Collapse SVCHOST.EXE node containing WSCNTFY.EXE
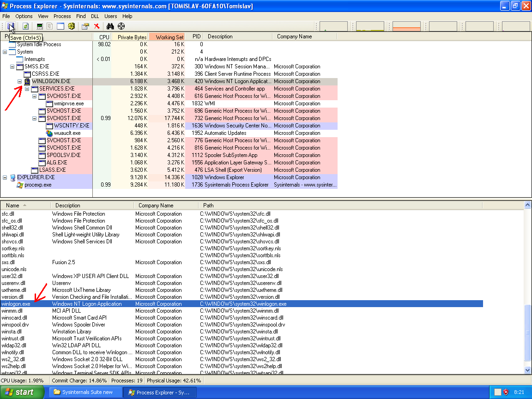Viewport: 532px width, 399px height. [x=35, y=118]
